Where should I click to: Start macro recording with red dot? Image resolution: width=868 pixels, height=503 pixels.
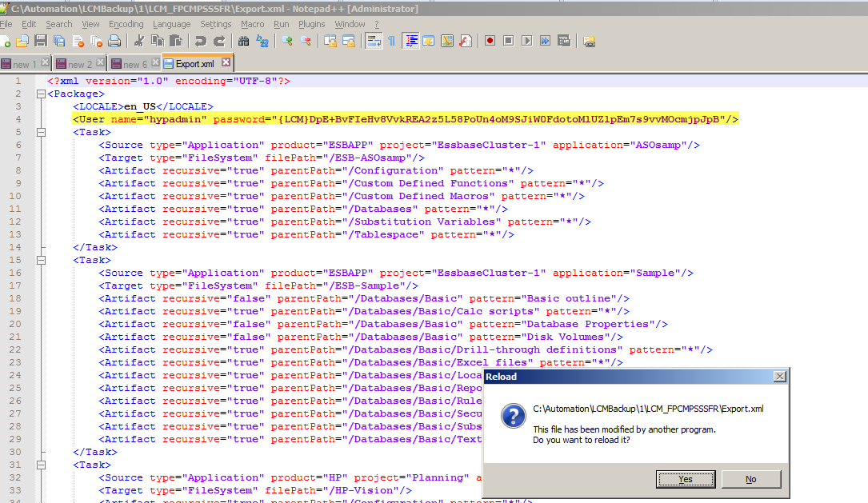(x=490, y=41)
